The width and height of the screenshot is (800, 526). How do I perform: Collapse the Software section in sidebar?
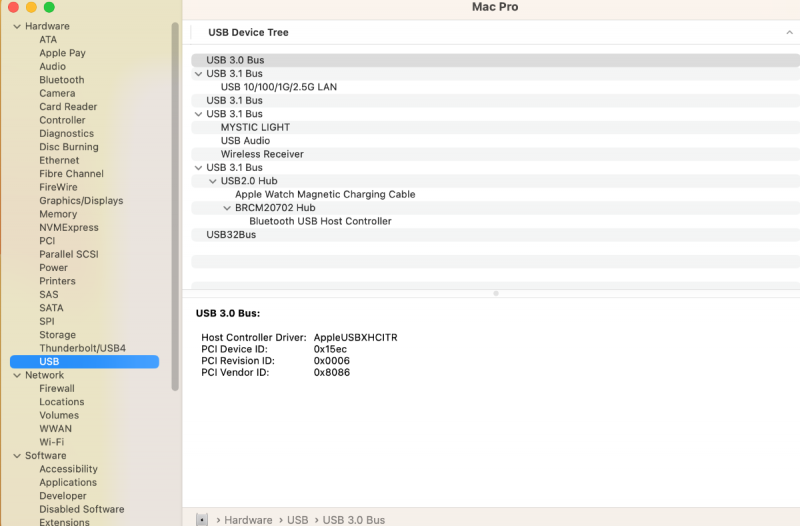coord(17,456)
